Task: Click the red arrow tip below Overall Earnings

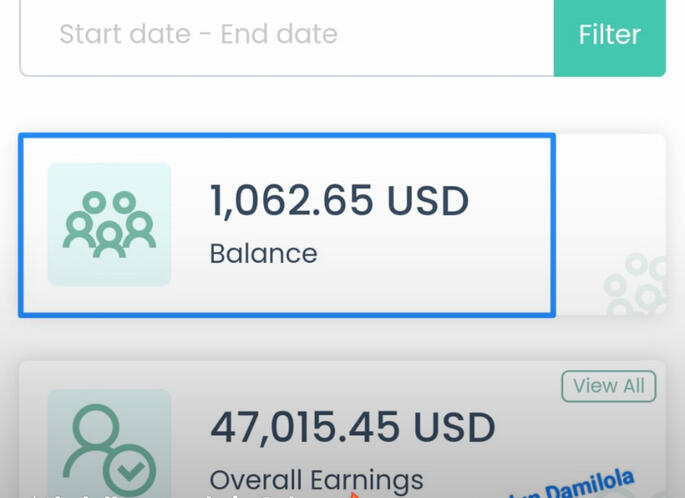Action: click(352, 492)
